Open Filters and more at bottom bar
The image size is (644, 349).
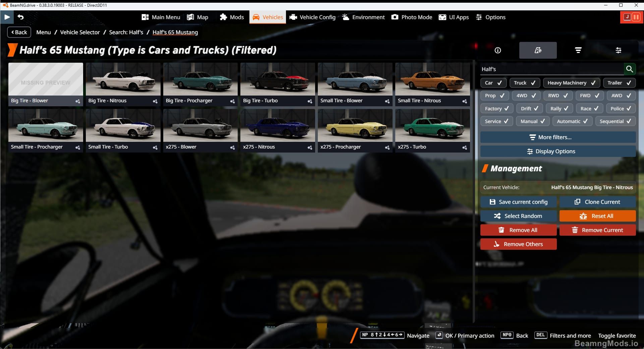570,335
